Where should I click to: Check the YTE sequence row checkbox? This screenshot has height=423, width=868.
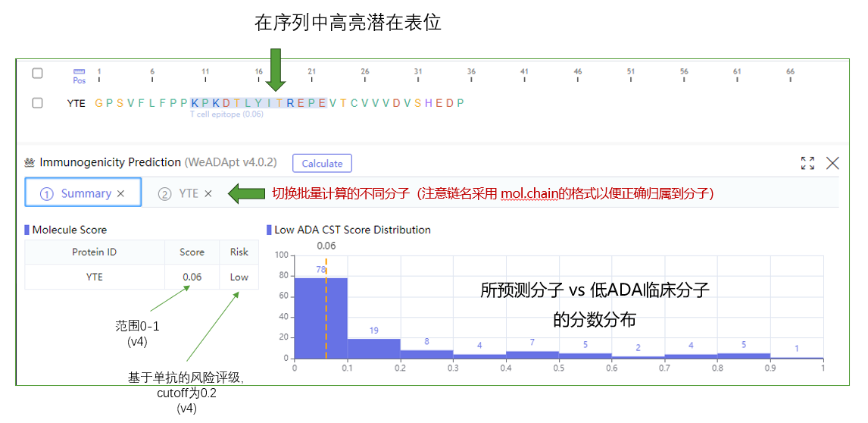(x=37, y=103)
